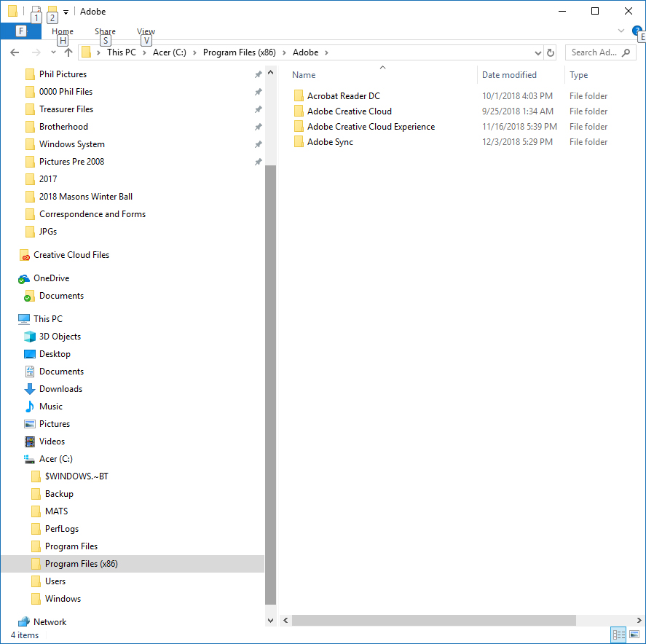Expand the ribbon with the chevron

click(x=621, y=31)
